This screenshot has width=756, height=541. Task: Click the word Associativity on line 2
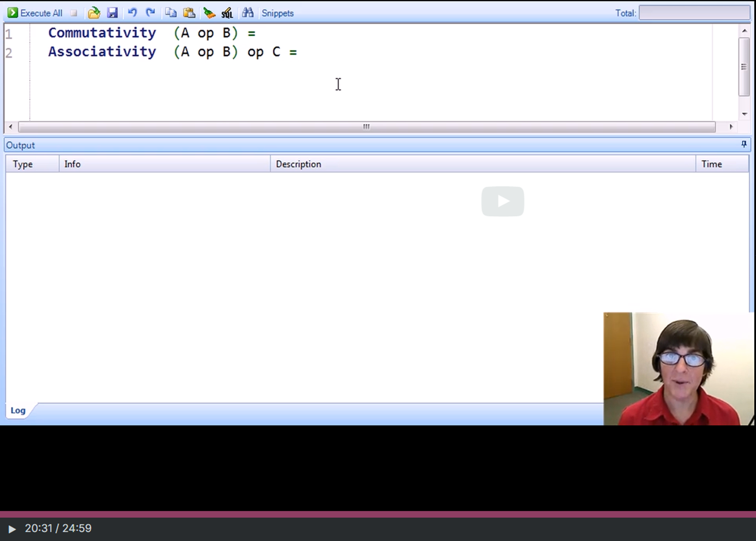point(102,52)
